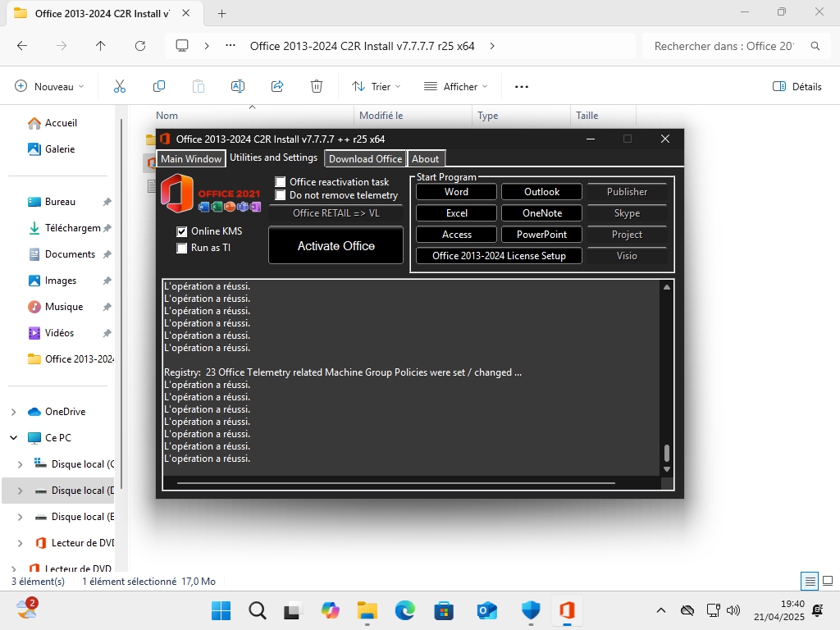Click the Rename icon in Explorer toolbar
The height and width of the screenshot is (630, 840).
coord(238,86)
